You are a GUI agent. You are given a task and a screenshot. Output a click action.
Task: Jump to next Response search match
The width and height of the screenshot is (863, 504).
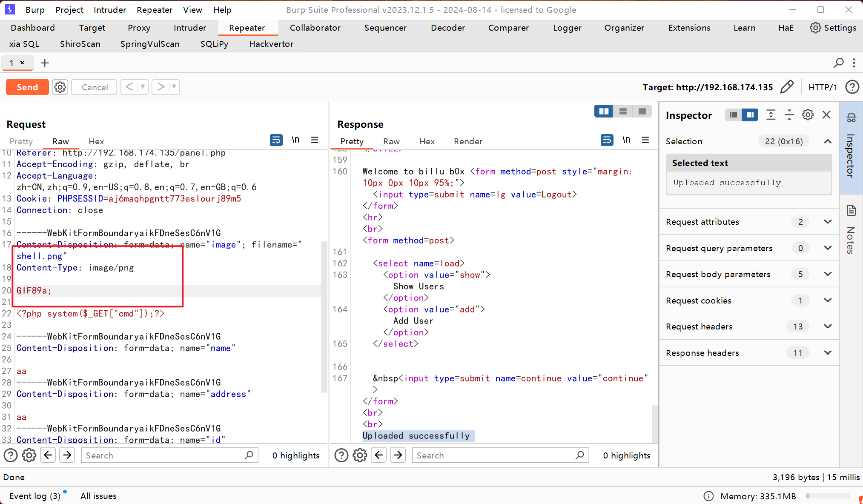(x=398, y=455)
